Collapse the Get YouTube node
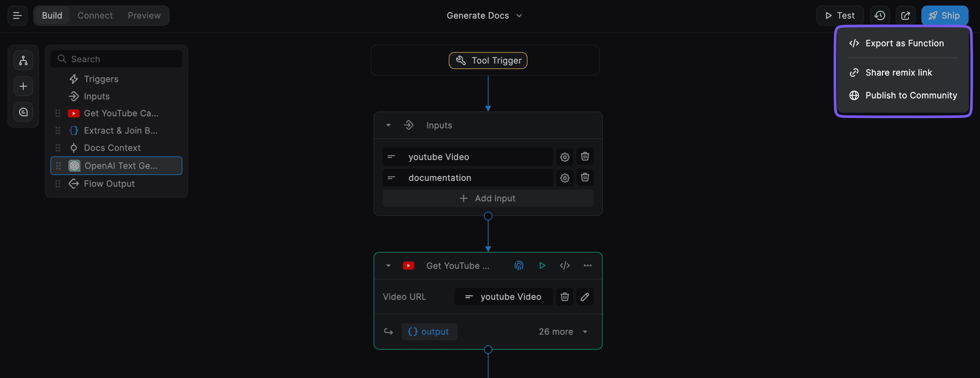Image resolution: width=980 pixels, height=378 pixels. [388, 266]
